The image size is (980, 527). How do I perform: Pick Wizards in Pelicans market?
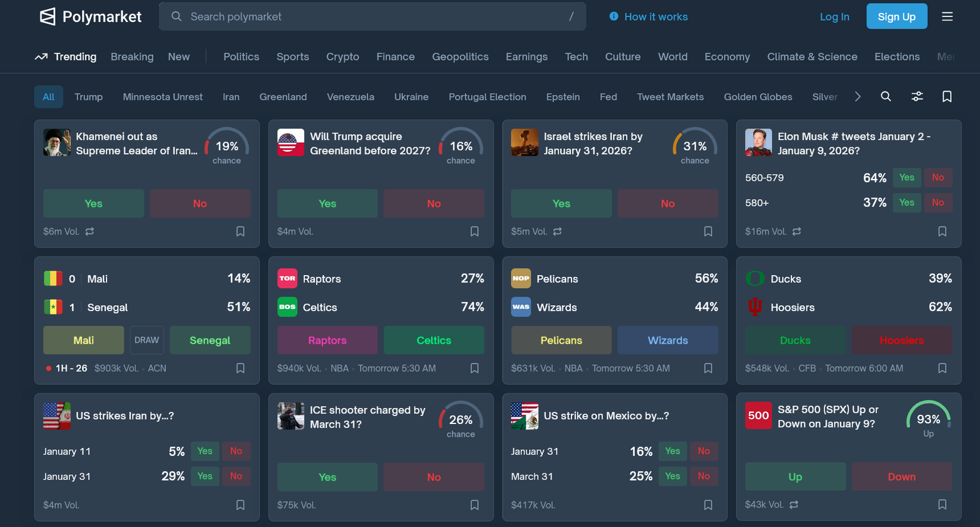tap(668, 340)
